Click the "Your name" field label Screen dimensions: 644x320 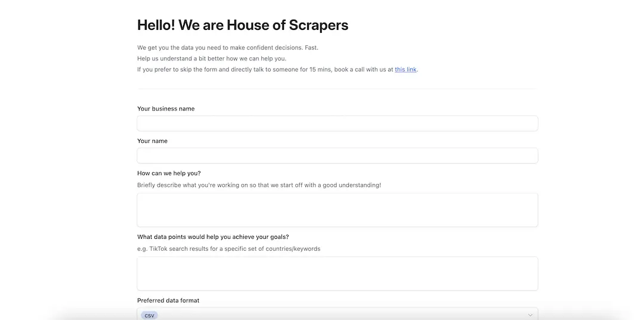[x=153, y=141]
